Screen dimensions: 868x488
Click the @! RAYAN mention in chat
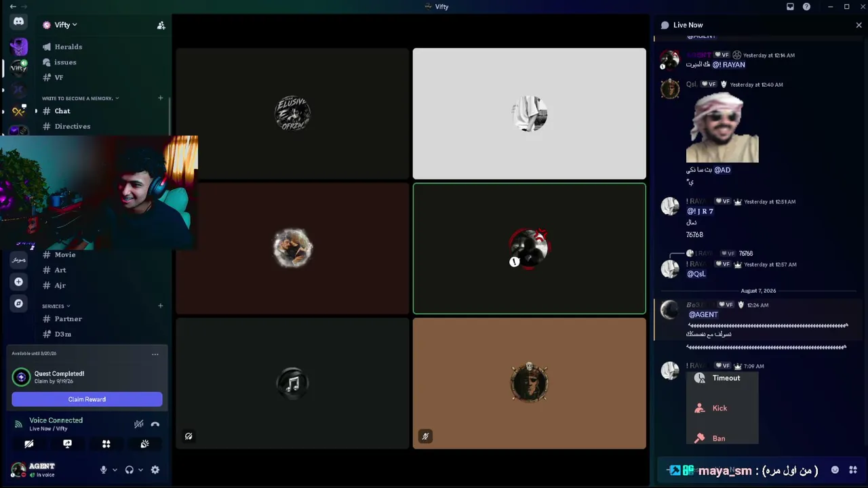click(x=728, y=65)
